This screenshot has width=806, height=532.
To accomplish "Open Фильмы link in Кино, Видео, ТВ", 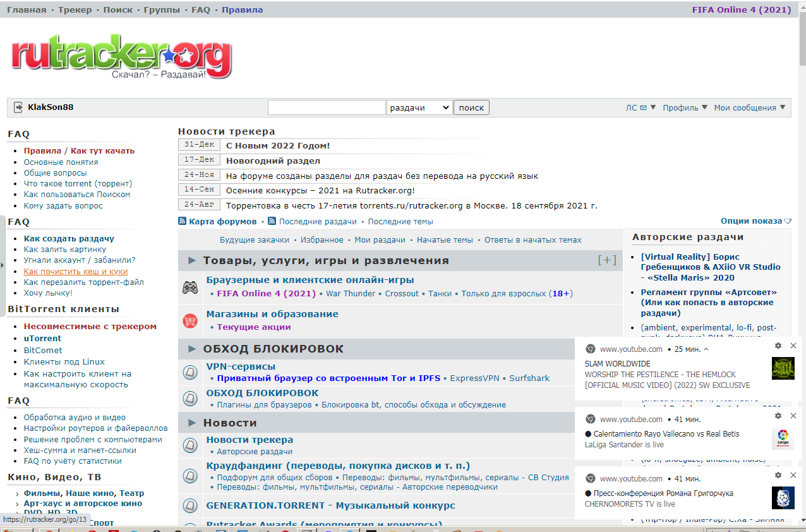I will click(x=42, y=493).
